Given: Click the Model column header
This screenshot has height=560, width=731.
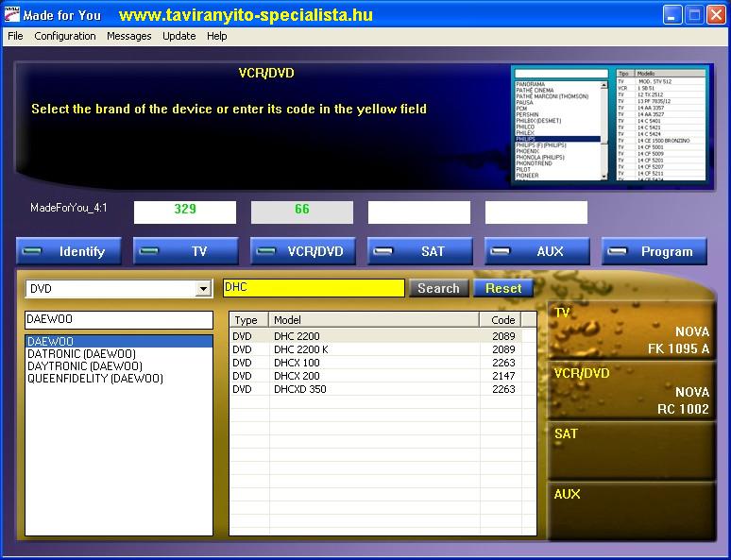Looking at the screenshot, I should pos(374,320).
